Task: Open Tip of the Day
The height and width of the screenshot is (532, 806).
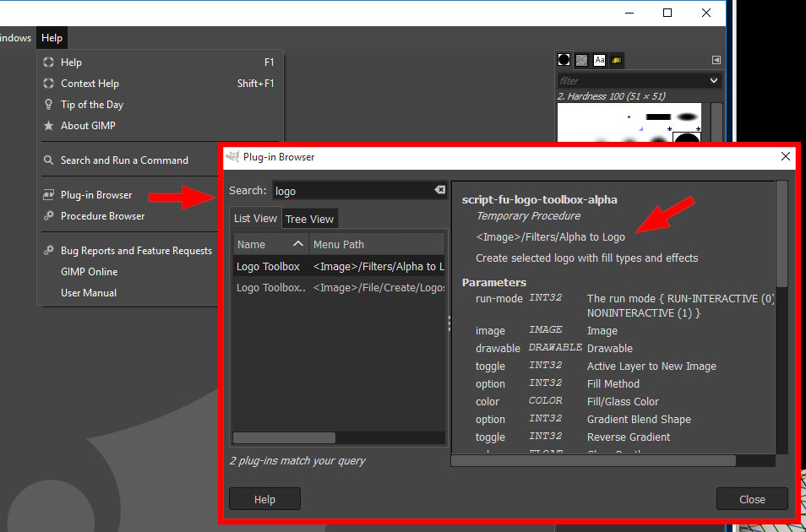Action: tap(160, 105)
